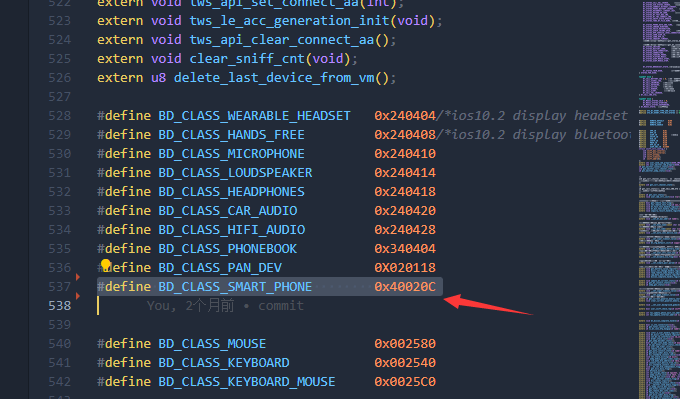Image resolution: width=680 pixels, height=399 pixels.
Task: Click the BD_CLASS_SMART_PHONE macro name
Action: click(235, 287)
